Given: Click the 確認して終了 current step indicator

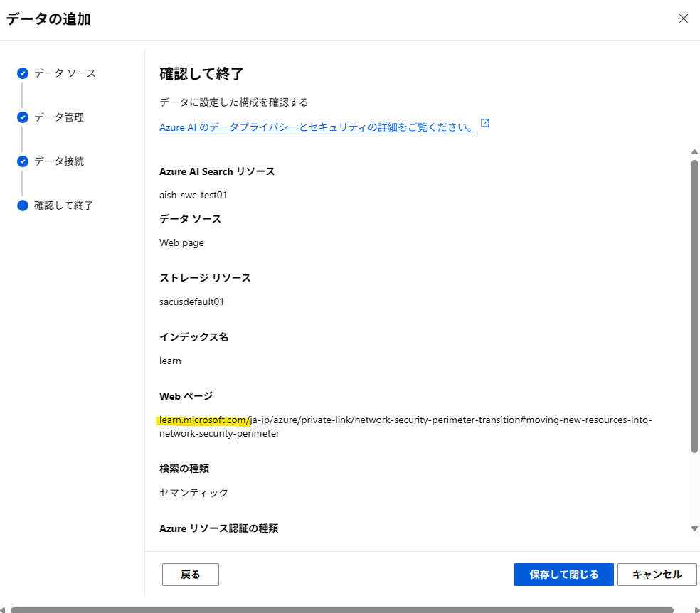Looking at the screenshot, I should [23, 206].
